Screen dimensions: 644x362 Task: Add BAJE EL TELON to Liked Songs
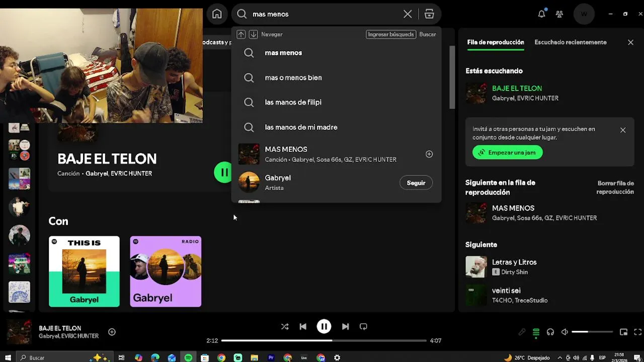pos(112,332)
